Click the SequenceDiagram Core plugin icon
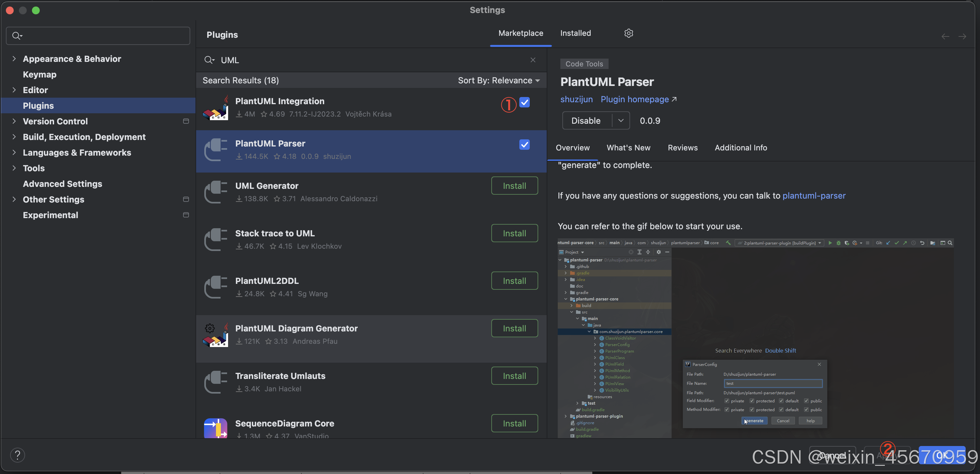The height and width of the screenshot is (474, 980). click(x=216, y=428)
